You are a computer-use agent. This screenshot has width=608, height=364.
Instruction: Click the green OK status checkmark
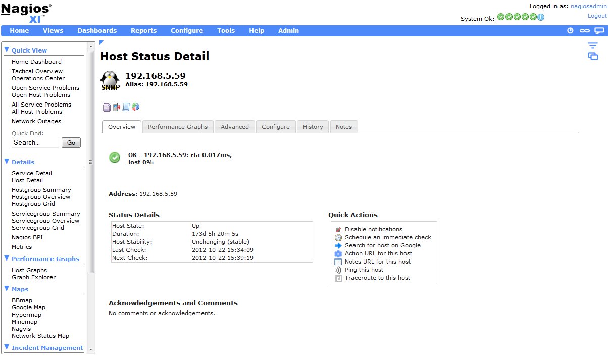(115, 158)
